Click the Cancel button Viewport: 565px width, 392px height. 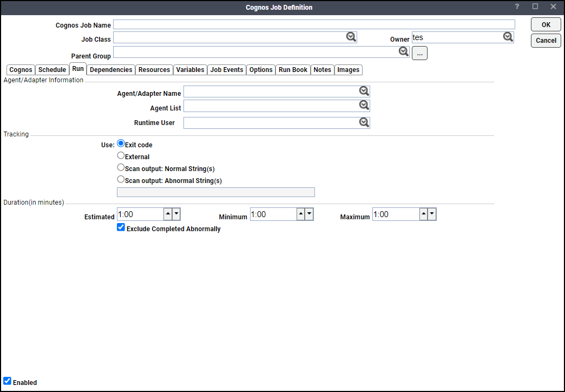coord(546,41)
